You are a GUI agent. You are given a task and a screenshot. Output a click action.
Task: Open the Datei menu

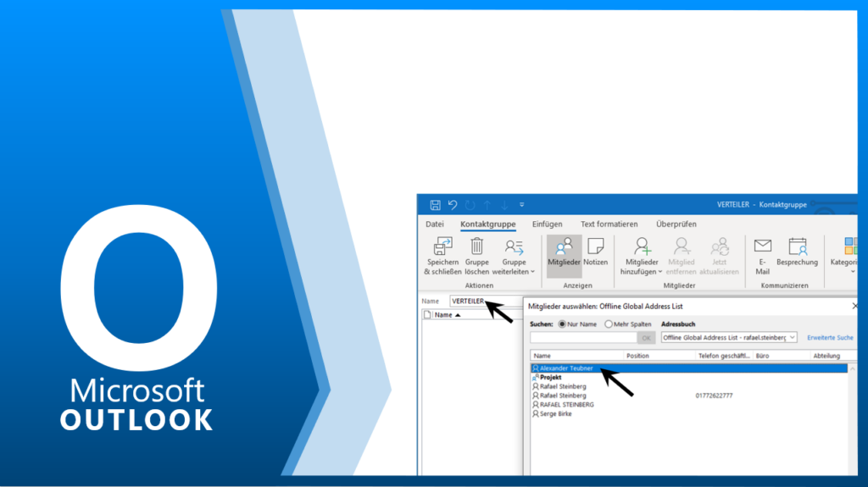coord(435,224)
